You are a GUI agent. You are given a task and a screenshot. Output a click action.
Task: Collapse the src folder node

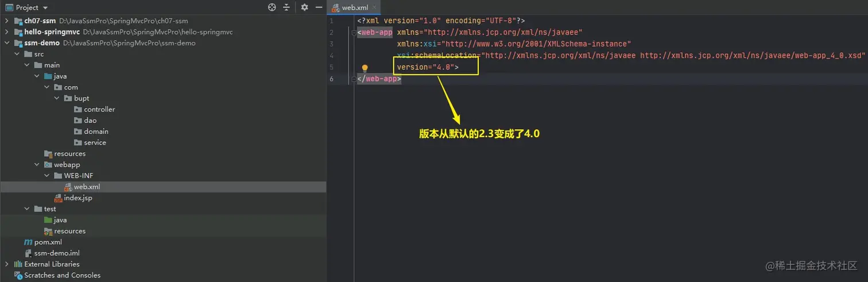(17, 54)
